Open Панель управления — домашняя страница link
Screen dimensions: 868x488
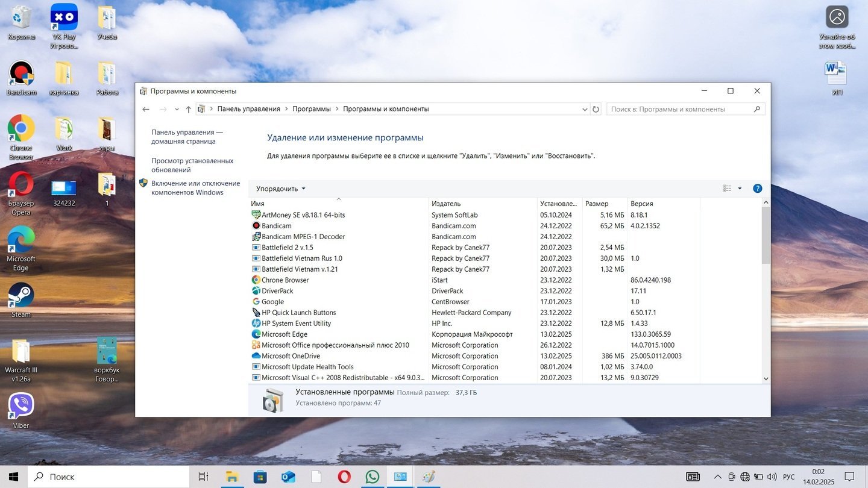click(187, 137)
